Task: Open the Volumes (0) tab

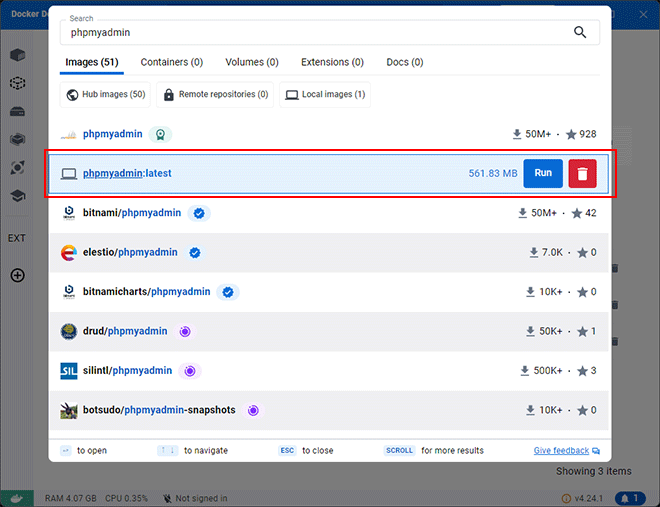Action: tap(252, 62)
